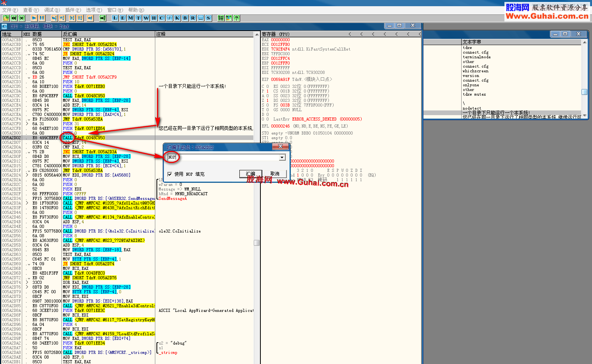The width and height of the screenshot is (592, 364).
Task: Click the Close program (X) toolbar icon
Action: (22, 18)
